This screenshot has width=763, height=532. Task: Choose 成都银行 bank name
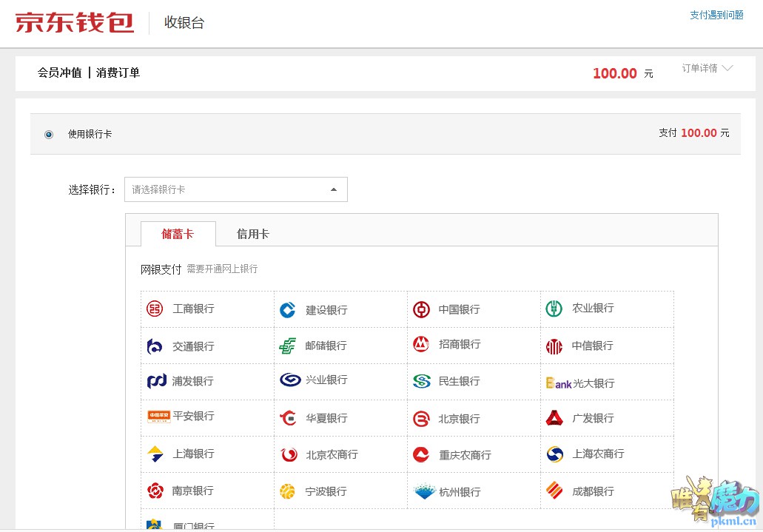tap(593, 491)
